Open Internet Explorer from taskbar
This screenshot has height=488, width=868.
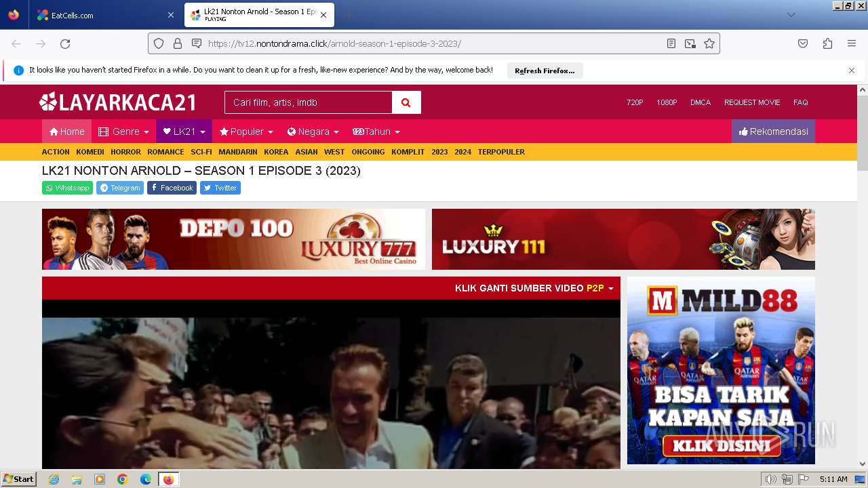[54, 479]
